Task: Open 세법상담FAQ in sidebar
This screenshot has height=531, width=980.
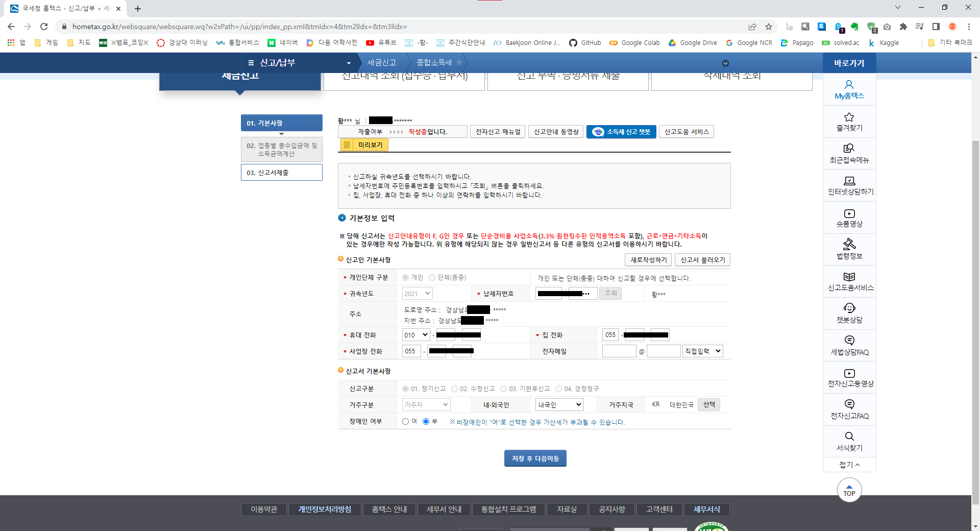Action: (x=849, y=346)
